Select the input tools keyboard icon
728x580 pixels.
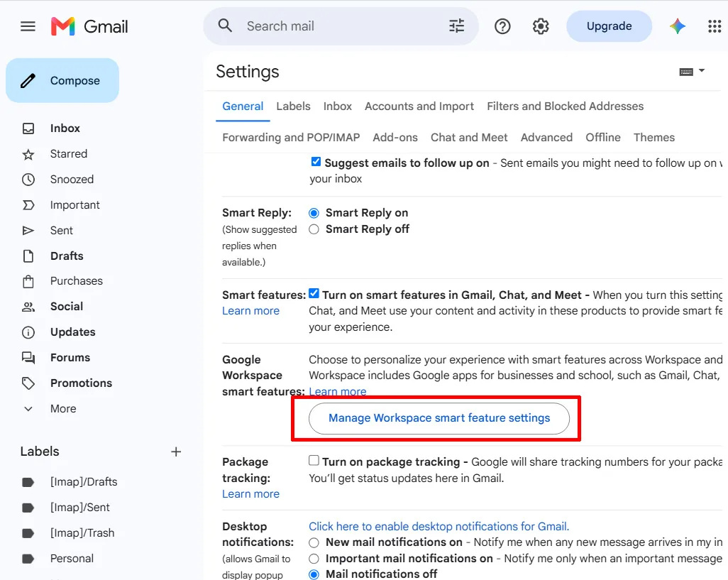click(x=685, y=72)
